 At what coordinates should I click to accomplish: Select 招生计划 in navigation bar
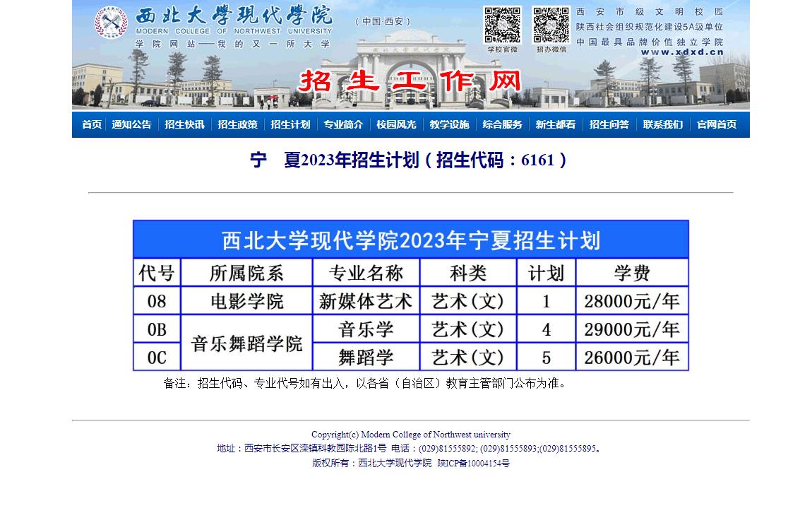pos(290,124)
